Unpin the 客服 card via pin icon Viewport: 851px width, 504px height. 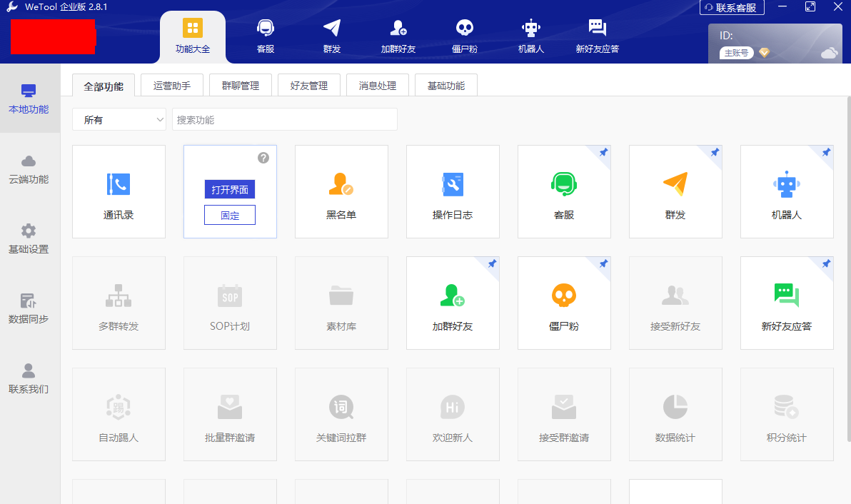point(603,153)
